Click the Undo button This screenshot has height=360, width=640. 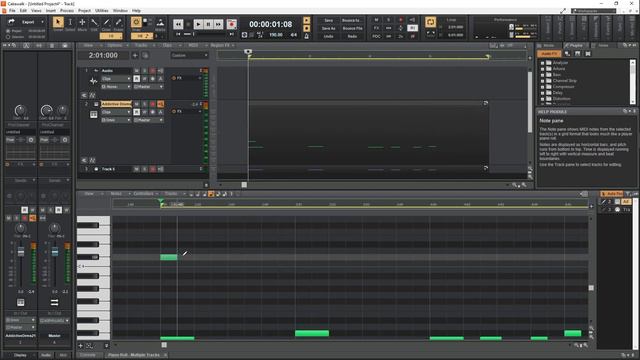329,36
